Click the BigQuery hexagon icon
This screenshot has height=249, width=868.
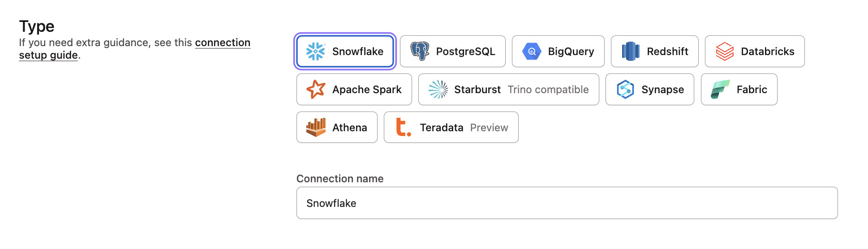click(532, 52)
